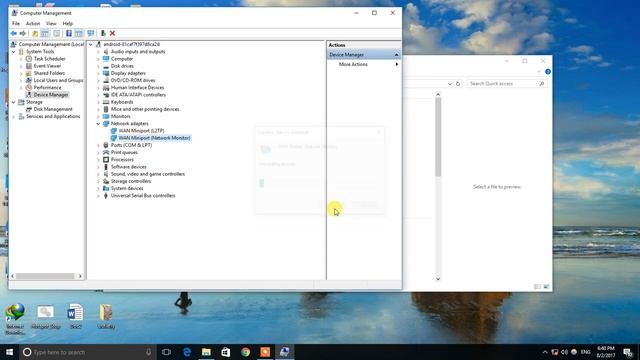Click the Up one level folder icon
The width and height of the screenshot is (640, 360).
pos(35,33)
